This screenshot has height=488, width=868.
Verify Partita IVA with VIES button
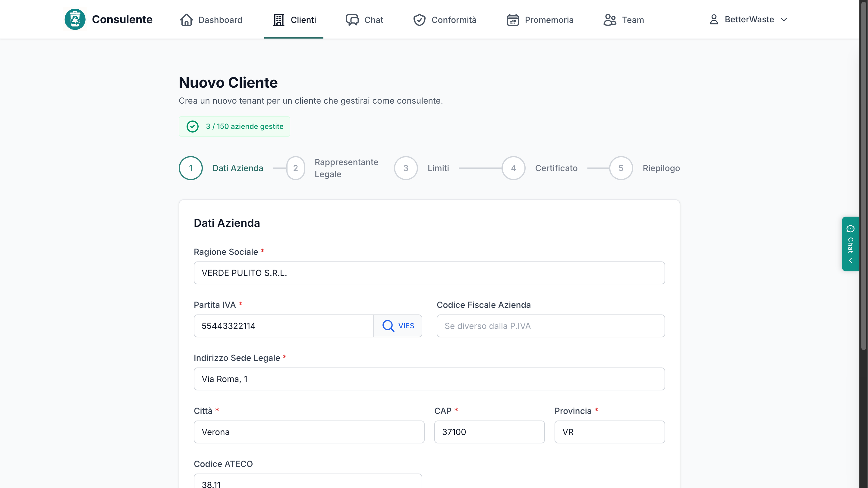pyautogui.click(x=398, y=326)
